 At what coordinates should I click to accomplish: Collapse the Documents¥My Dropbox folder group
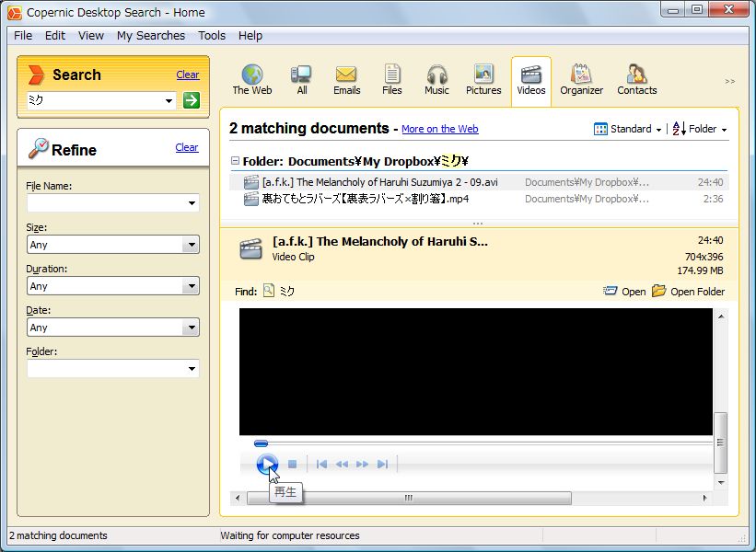[x=235, y=160]
